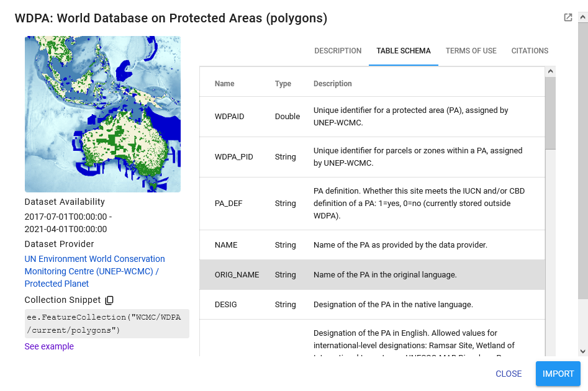Open dataset in new window icon
Image resolution: width=588 pixels, height=391 pixels.
568,17
